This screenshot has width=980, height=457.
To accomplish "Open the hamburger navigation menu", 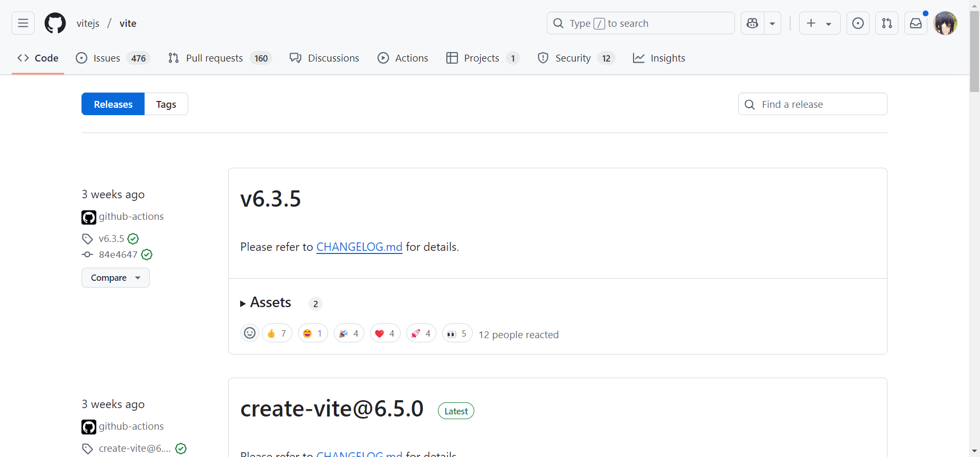I will (x=23, y=23).
